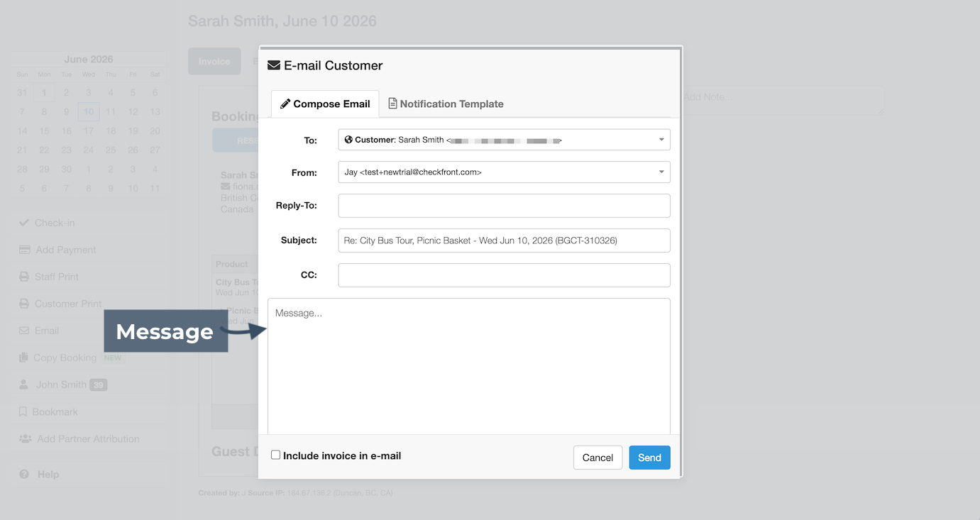Click the Add Partner Attribution people icon
Viewport: 980px width, 520px height.
26,438
